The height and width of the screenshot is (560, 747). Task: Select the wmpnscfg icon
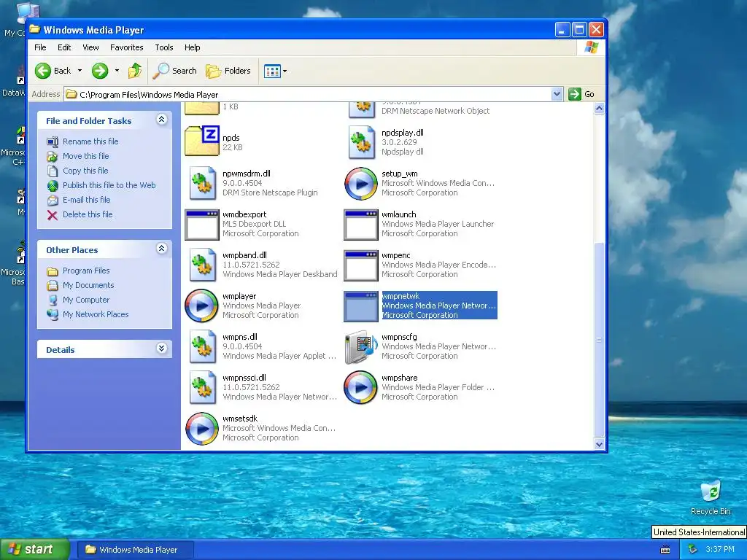(x=361, y=347)
